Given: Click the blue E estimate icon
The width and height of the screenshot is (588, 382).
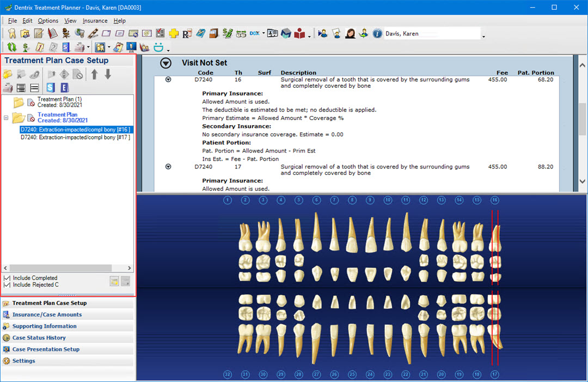Looking at the screenshot, I should pos(65,87).
